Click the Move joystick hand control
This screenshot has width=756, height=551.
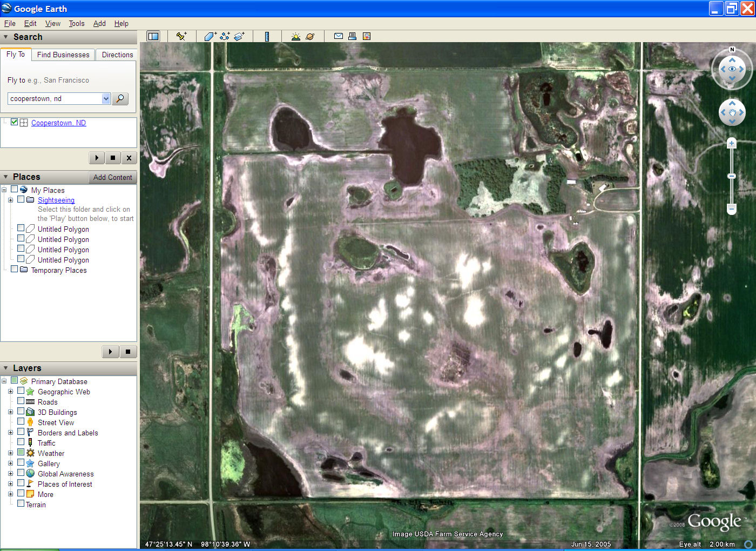point(732,112)
